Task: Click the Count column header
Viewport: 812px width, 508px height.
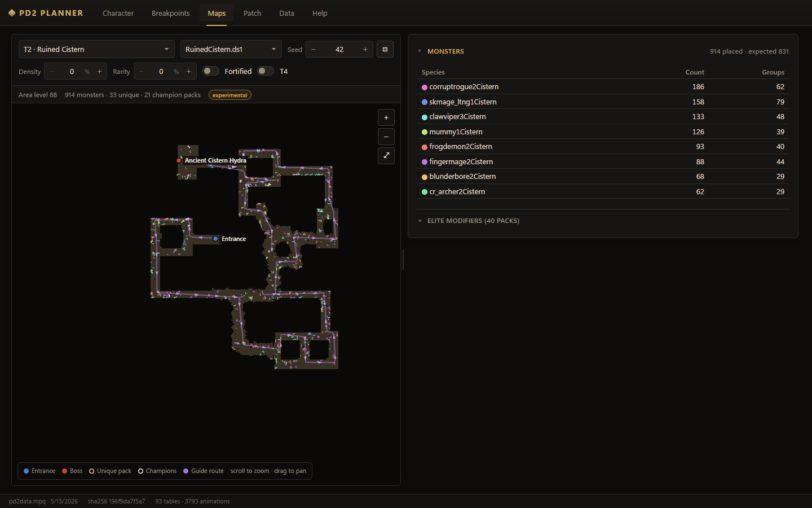Action: (x=695, y=72)
